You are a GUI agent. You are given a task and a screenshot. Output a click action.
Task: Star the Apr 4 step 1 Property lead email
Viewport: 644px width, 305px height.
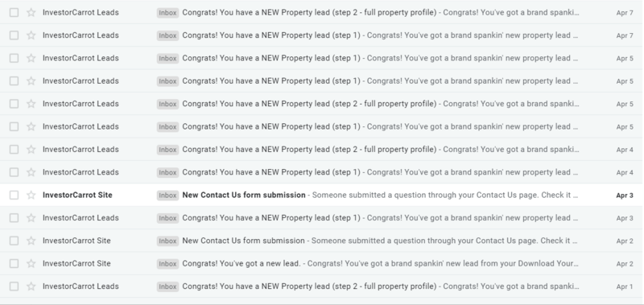[31, 172]
